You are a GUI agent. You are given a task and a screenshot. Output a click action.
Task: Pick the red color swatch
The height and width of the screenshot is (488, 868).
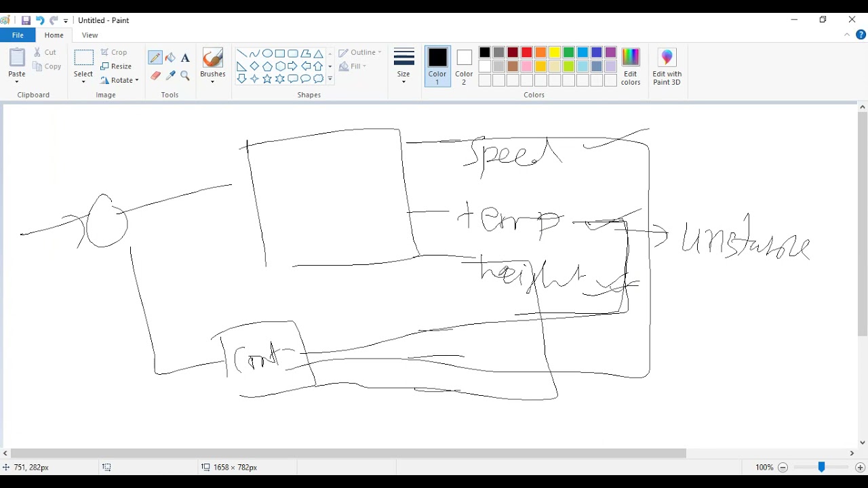(x=527, y=52)
